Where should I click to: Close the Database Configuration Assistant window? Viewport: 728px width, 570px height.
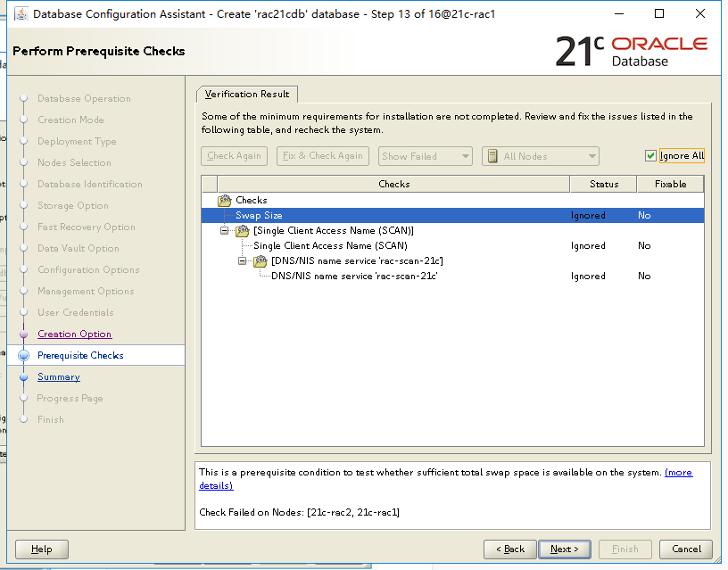coord(700,14)
